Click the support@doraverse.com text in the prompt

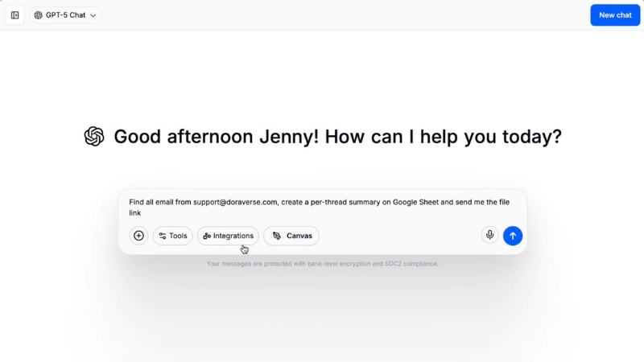point(235,202)
